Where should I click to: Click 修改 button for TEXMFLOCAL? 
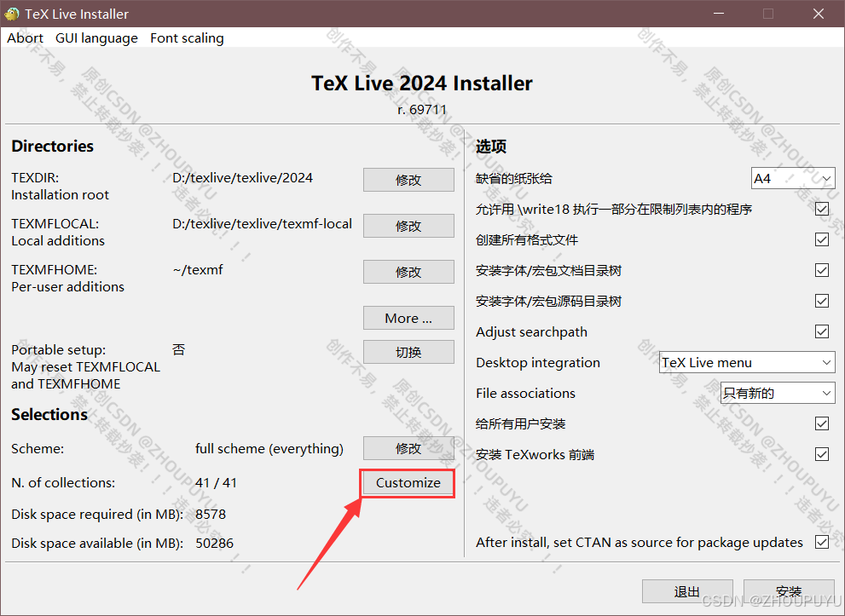click(408, 226)
